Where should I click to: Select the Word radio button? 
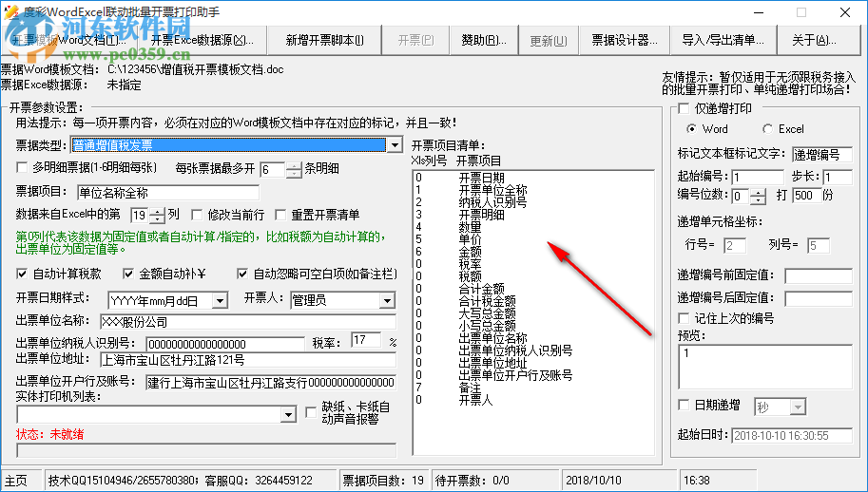(x=691, y=129)
